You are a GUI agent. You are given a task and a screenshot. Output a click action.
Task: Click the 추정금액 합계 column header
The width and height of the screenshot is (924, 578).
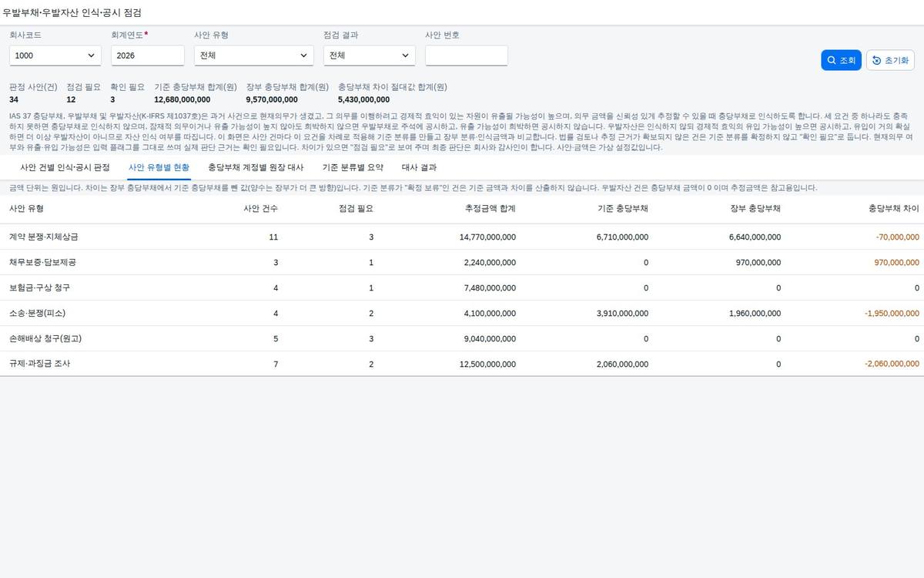coord(490,209)
